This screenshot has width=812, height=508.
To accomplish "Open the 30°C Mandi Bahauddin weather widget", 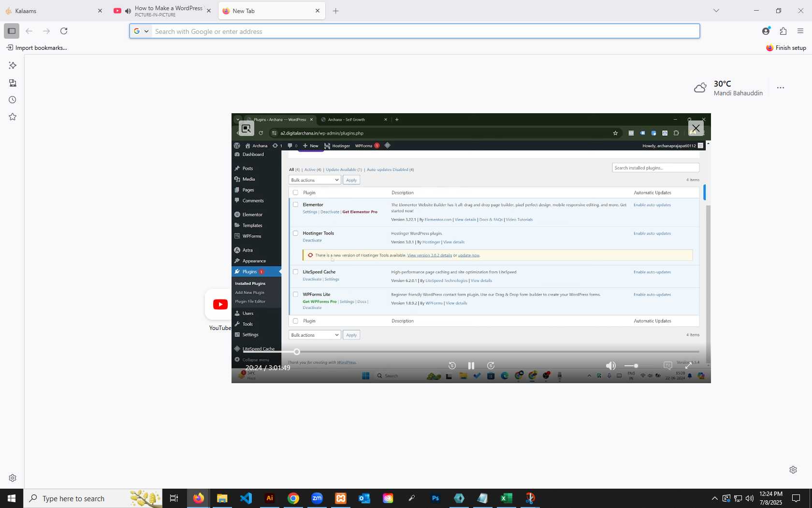I will (x=729, y=88).
